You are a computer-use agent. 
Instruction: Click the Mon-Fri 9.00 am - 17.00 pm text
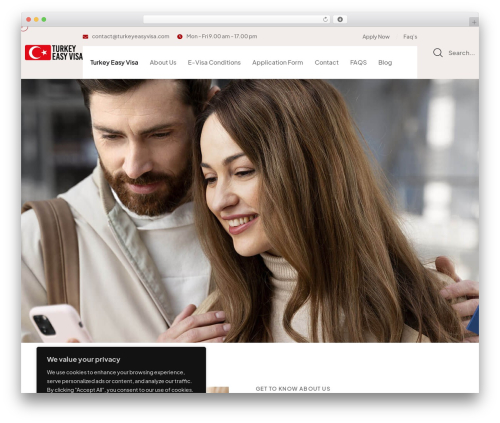pos(222,36)
